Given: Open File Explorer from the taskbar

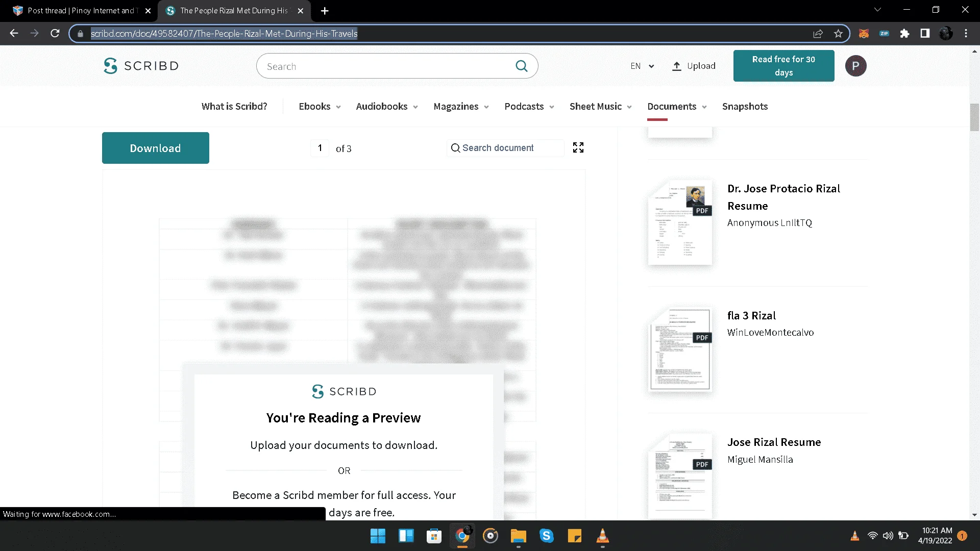Looking at the screenshot, I should [x=519, y=536].
